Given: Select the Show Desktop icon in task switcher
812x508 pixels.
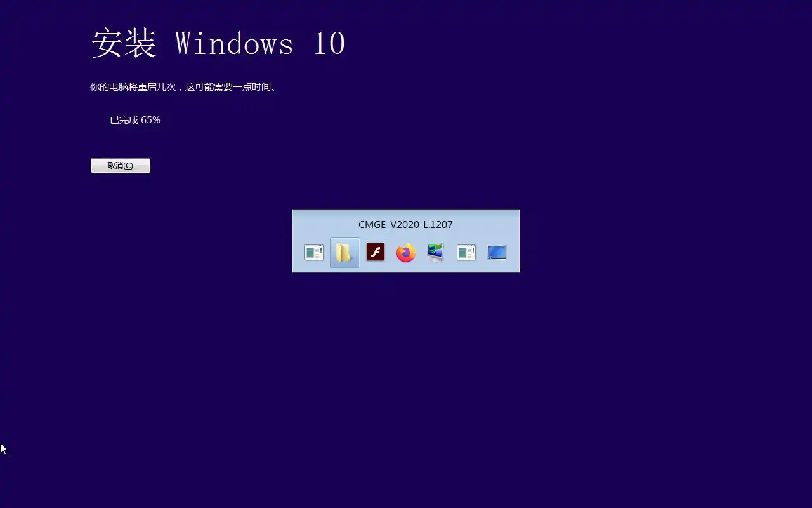Looking at the screenshot, I should pyautogui.click(x=497, y=253).
